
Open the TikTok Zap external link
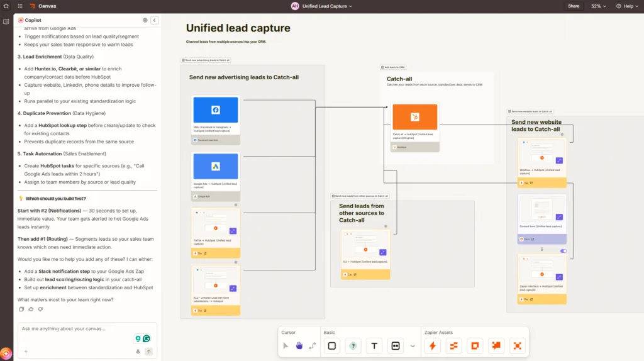206,253
